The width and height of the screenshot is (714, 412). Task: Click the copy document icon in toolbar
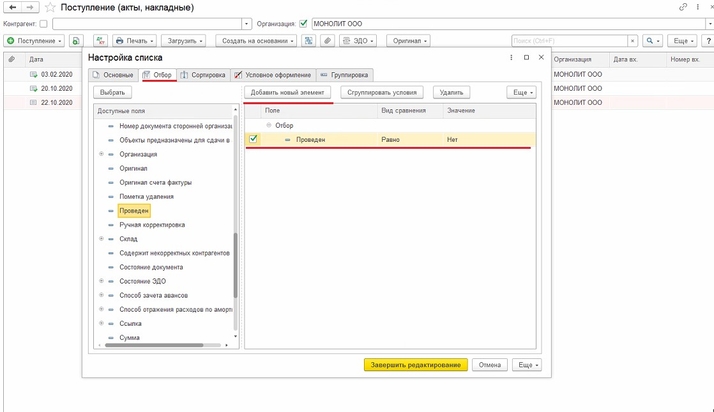pyautogui.click(x=76, y=41)
